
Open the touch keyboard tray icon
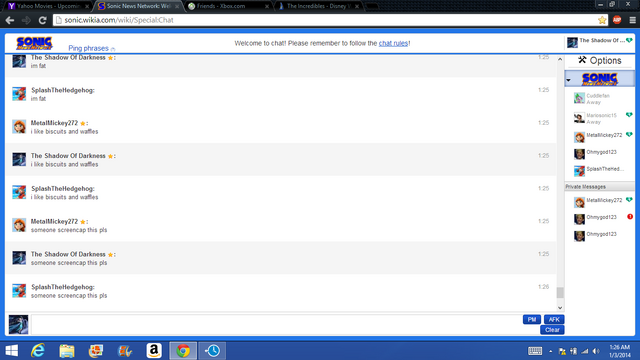point(535,351)
